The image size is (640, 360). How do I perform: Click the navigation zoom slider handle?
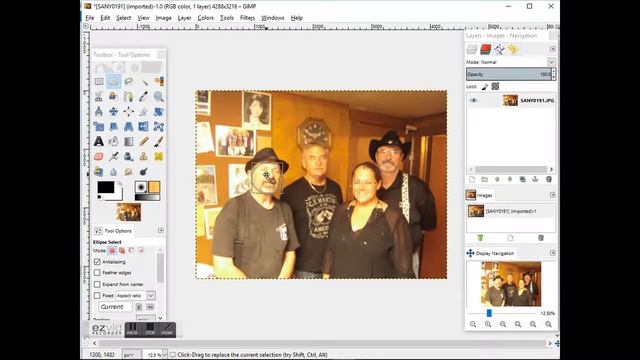tap(489, 313)
